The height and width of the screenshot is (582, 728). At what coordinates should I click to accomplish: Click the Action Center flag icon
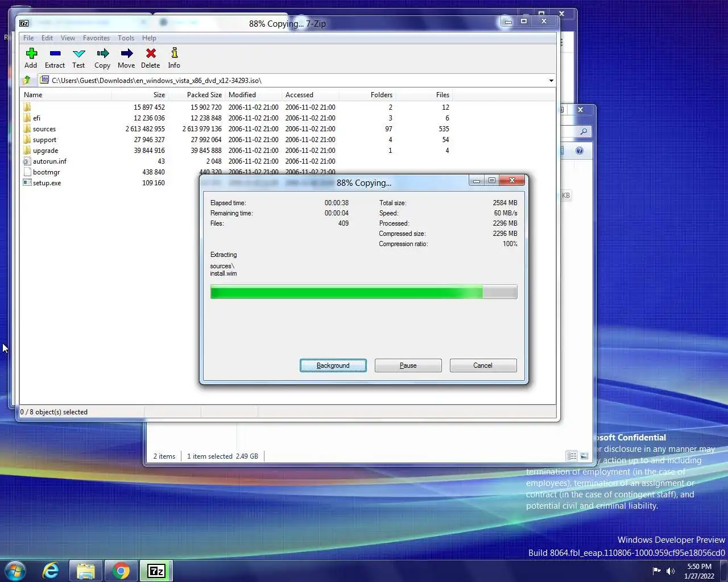(657, 571)
